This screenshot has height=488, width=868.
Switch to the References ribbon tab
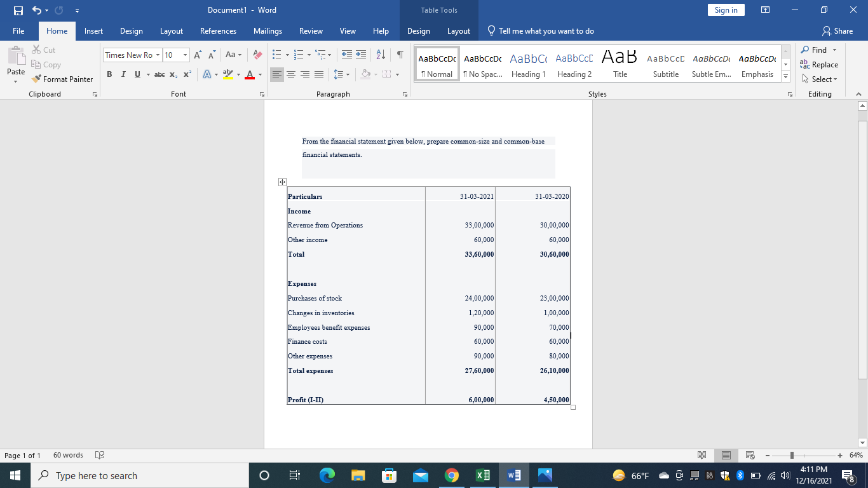point(218,30)
